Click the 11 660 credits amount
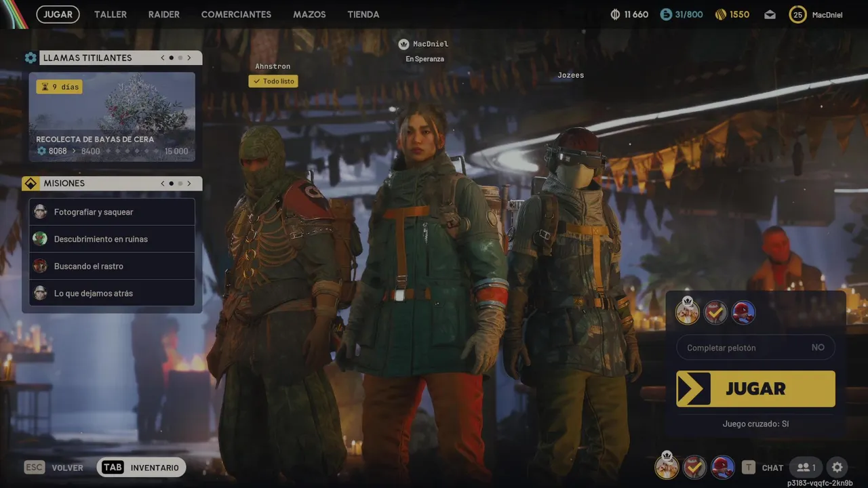The height and width of the screenshot is (488, 868). click(636, 14)
